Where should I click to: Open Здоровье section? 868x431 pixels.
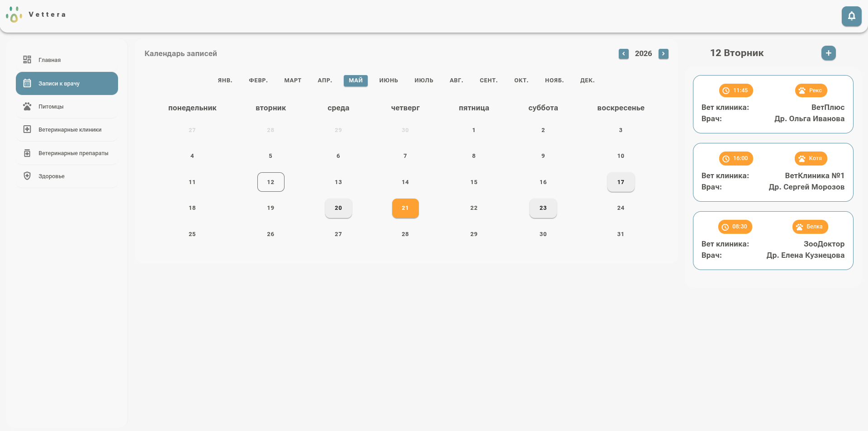67,176
